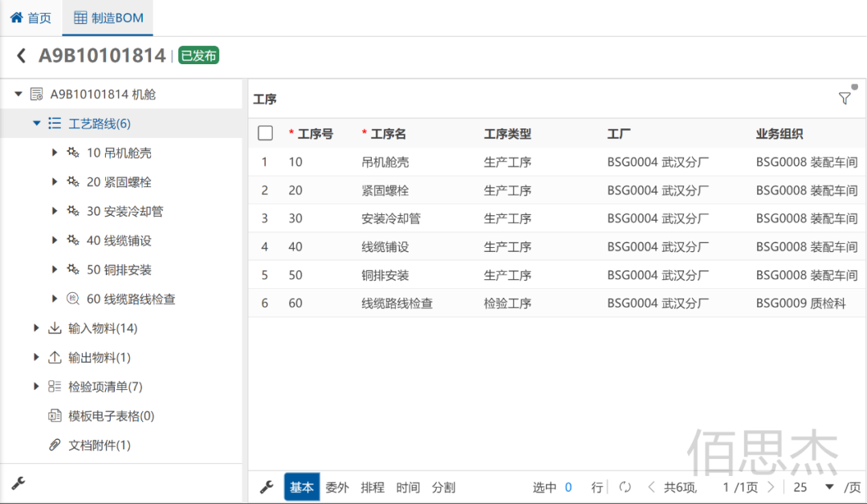Viewport: 867px width, 504px height.
Task: Open the 排程 bottom tab
Action: click(x=372, y=487)
